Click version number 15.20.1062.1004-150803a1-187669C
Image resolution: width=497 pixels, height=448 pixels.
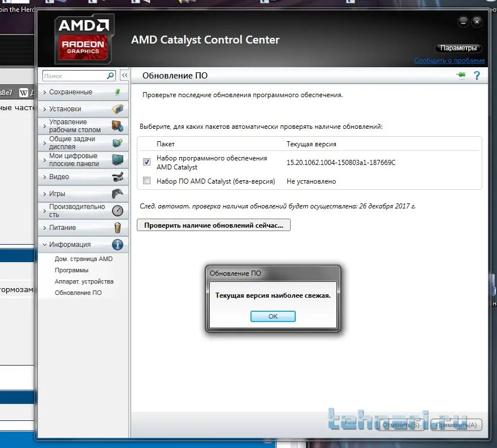(341, 162)
